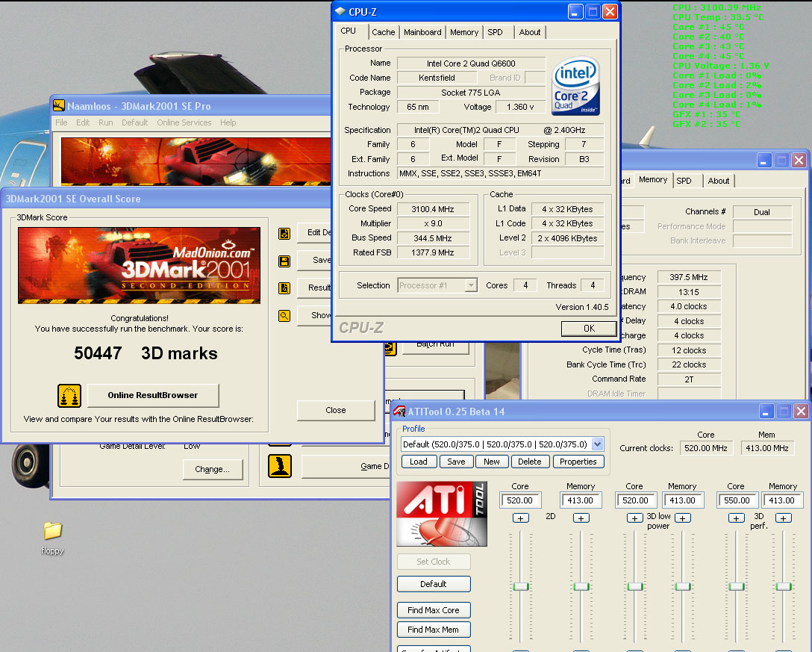The height and width of the screenshot is (652, 812).
Task: Click the CPU-Z title bar icon
Action: [340, 11]
